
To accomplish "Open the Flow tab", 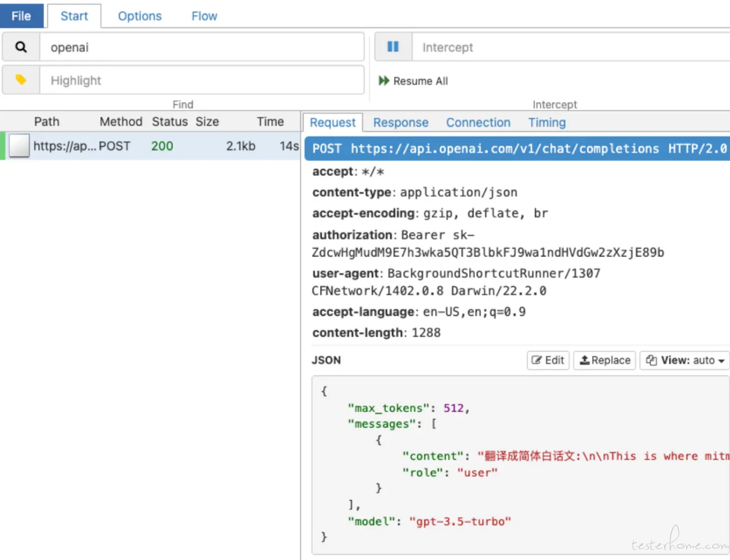I will click(204, 16).
